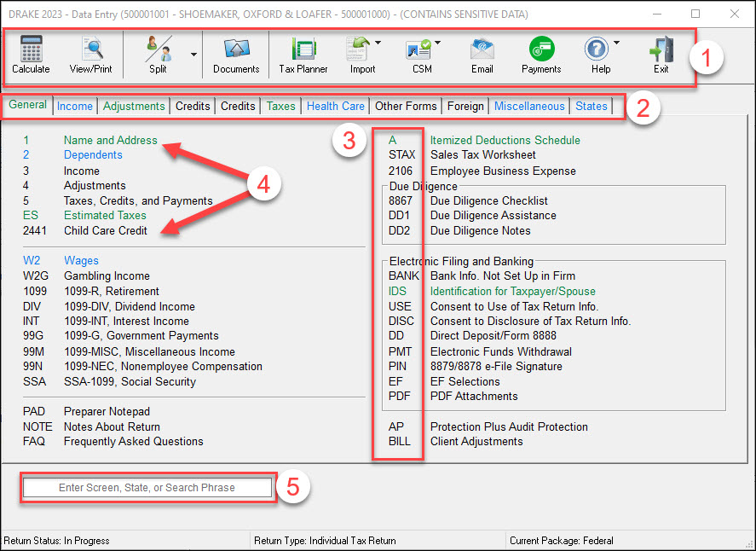Click the Import icon
756x551 pixels.
359,49
